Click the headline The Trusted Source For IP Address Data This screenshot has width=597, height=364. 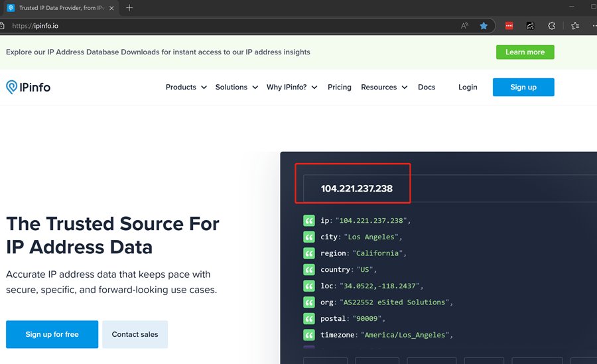[113, 235]
